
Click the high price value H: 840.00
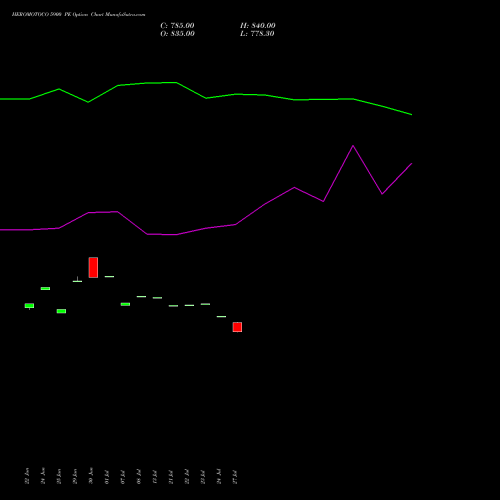258,26
